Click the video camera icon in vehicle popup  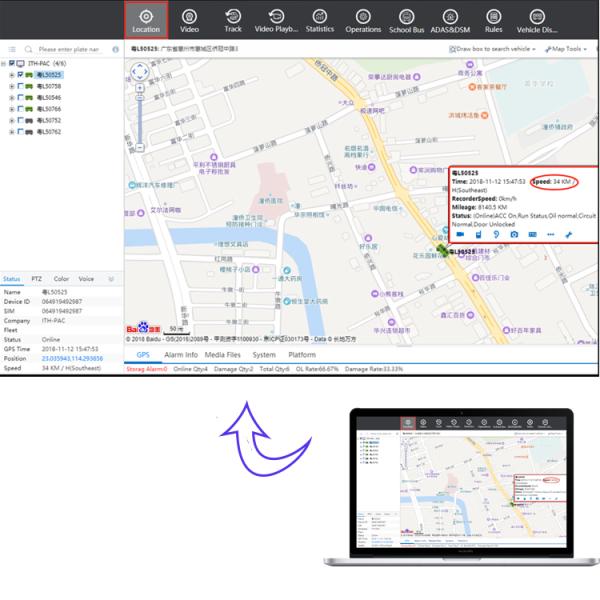point(461,234)
